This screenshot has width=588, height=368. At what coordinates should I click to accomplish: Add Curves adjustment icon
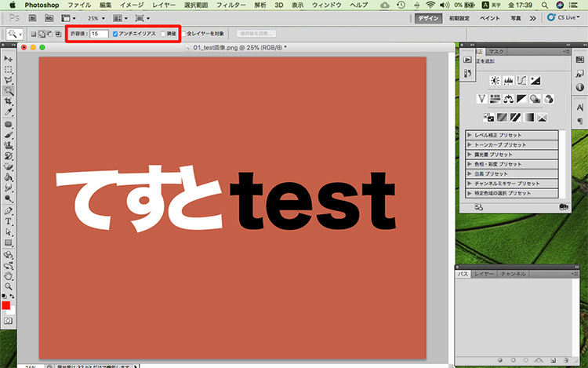click(521, 80)
